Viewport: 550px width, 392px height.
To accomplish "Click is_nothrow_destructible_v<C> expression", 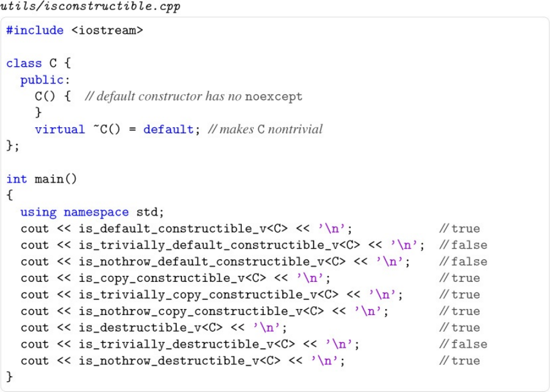I will 179,361.
